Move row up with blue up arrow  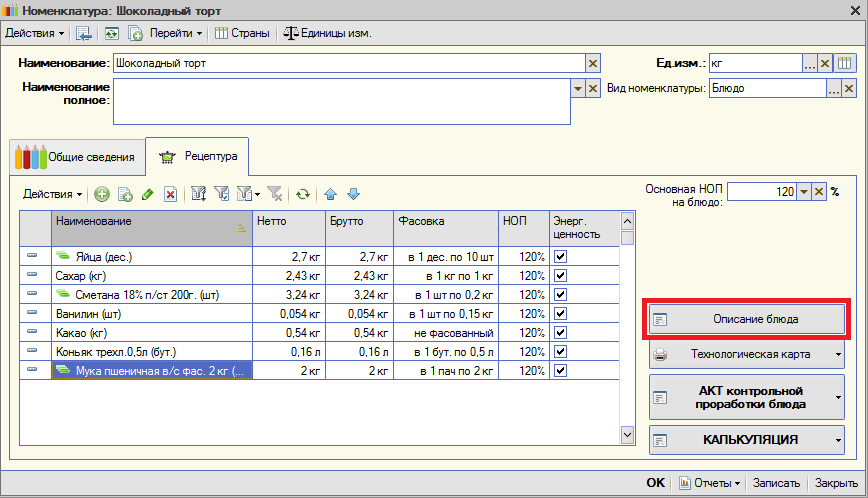click(x=330, y=194)
